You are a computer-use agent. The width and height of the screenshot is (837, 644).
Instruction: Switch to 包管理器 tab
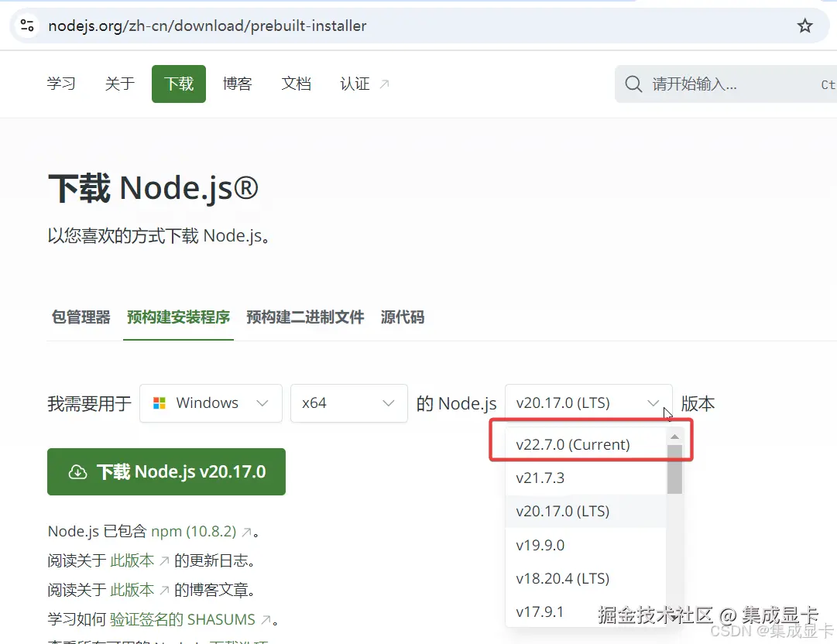[81, 317]
